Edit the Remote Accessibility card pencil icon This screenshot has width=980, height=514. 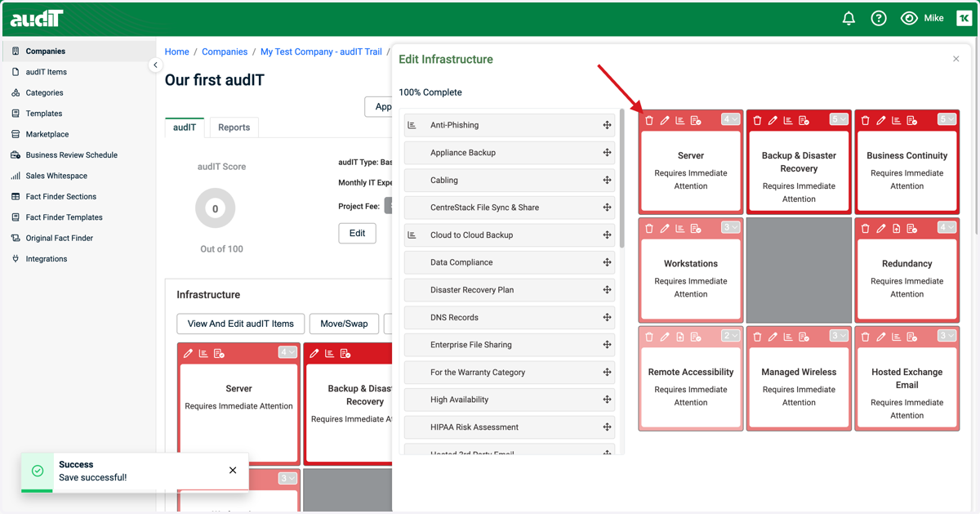[665, 337]
